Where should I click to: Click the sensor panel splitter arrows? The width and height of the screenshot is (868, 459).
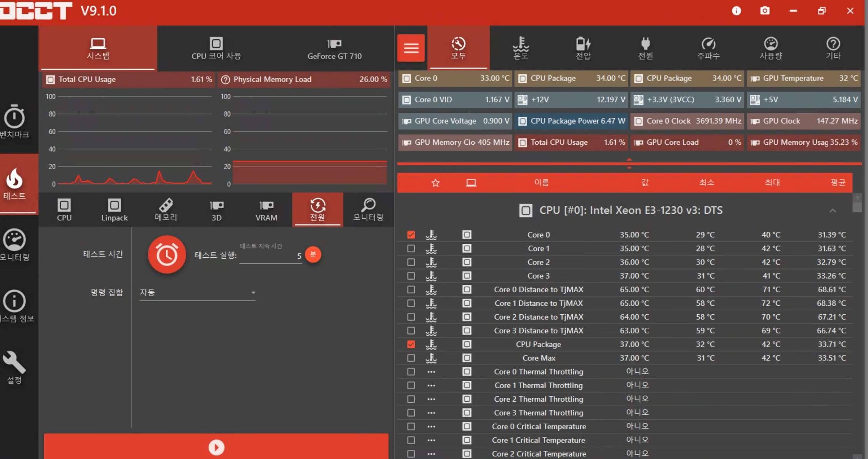click(629, 164)
